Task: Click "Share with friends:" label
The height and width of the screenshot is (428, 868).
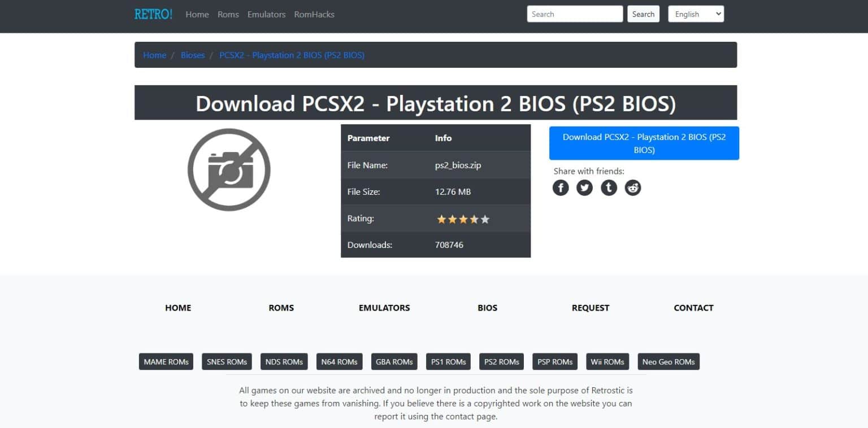Action: coord(589,171)
